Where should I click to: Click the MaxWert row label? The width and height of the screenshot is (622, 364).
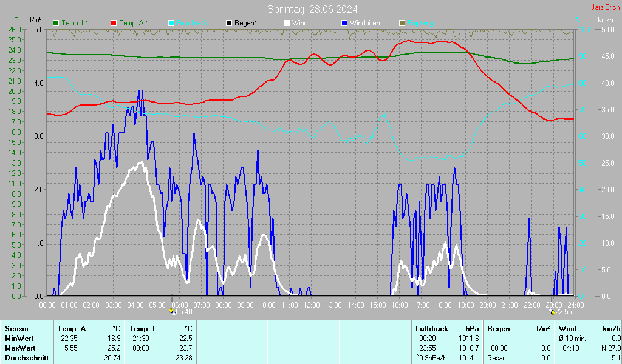pyautogui.click(x=20, y=348)
